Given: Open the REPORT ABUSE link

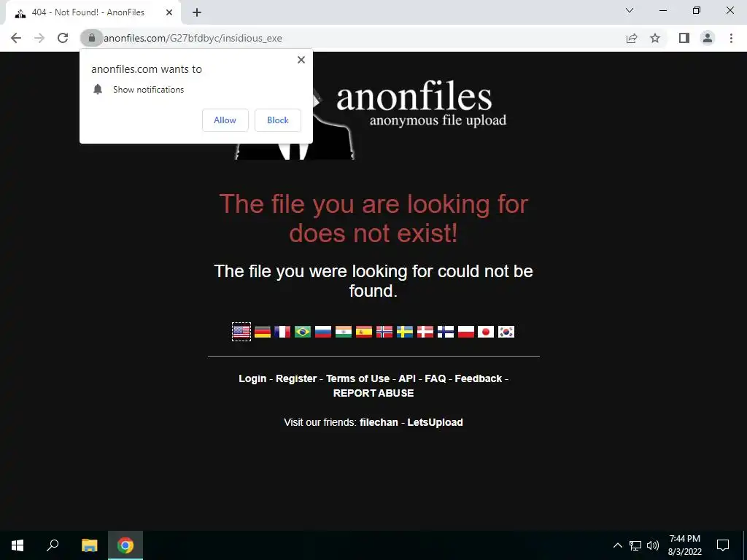Looking at the screenshot, I should pos(373,393).
